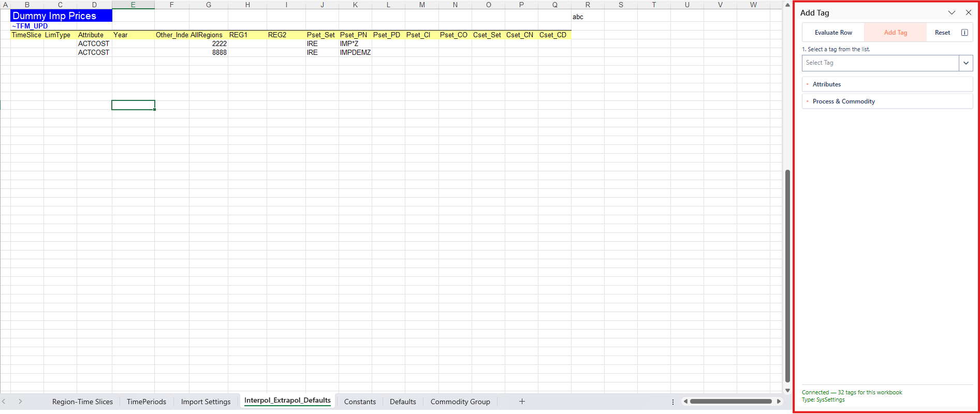Open the Commodity Group sheet tab
Screen dimensions: 980x414
point(460,402)
